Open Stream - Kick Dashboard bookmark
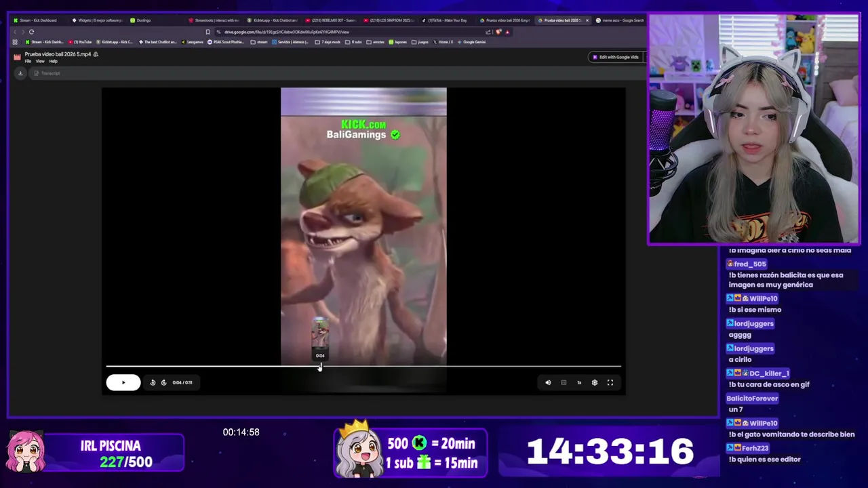Screen dimensions: 868x488 click(44, 42)
